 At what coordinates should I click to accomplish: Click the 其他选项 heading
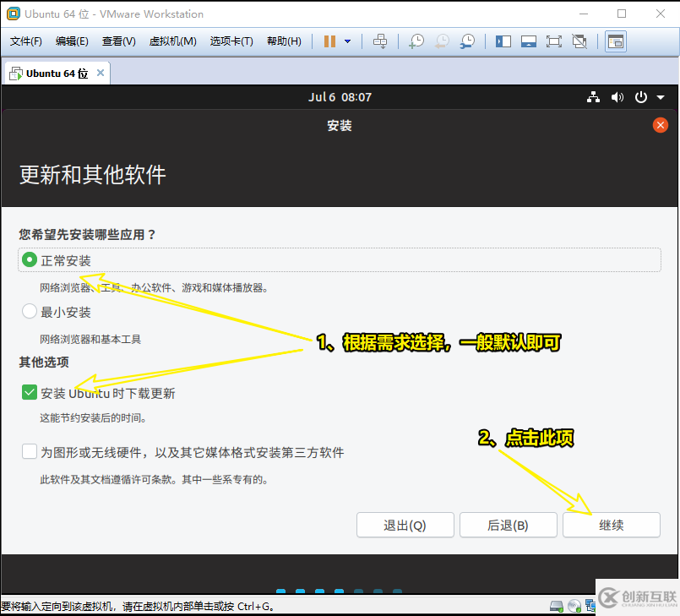tap(44, 362)
